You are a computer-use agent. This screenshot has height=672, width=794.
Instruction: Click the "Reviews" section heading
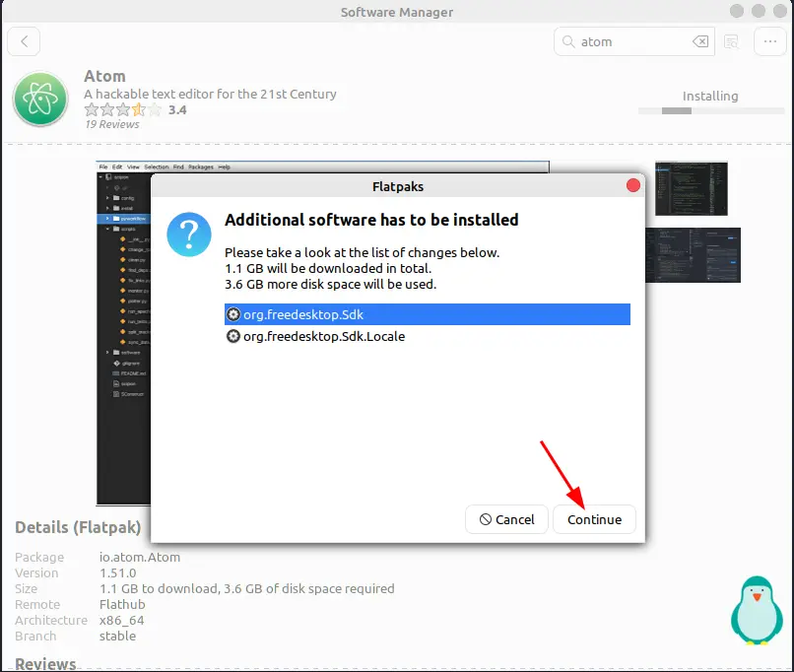pos(45,664)
